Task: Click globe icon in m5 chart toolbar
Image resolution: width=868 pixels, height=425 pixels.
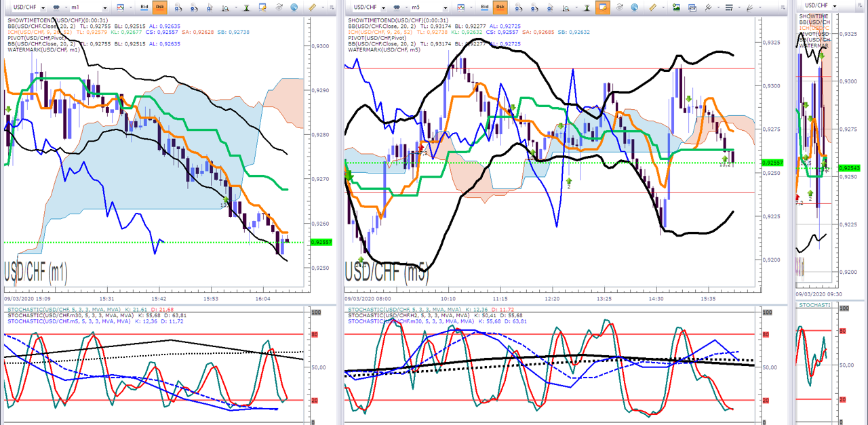Action: (635, 7)
